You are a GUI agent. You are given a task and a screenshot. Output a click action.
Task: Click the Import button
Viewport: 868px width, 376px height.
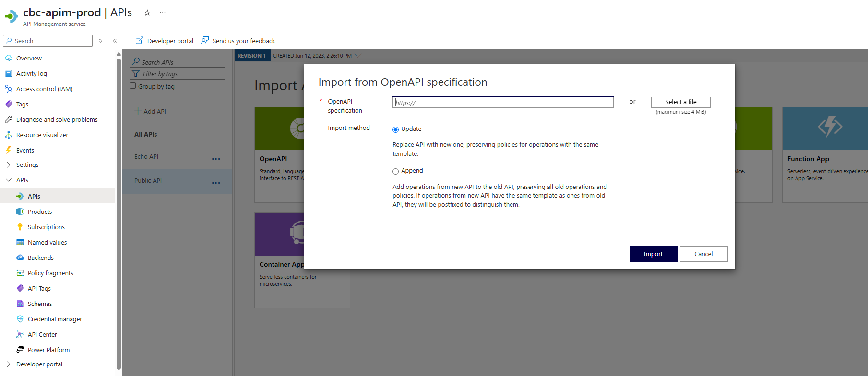click(653, 254)
